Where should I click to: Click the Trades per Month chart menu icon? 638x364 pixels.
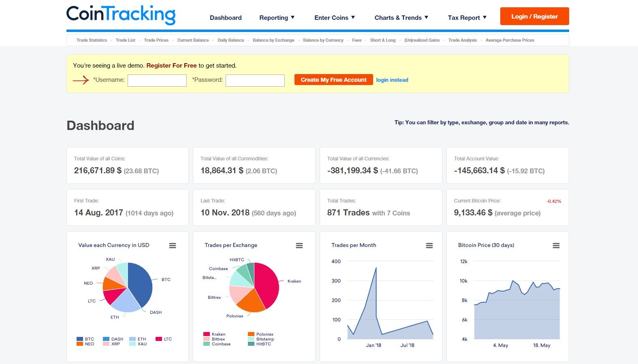point(429,246)
